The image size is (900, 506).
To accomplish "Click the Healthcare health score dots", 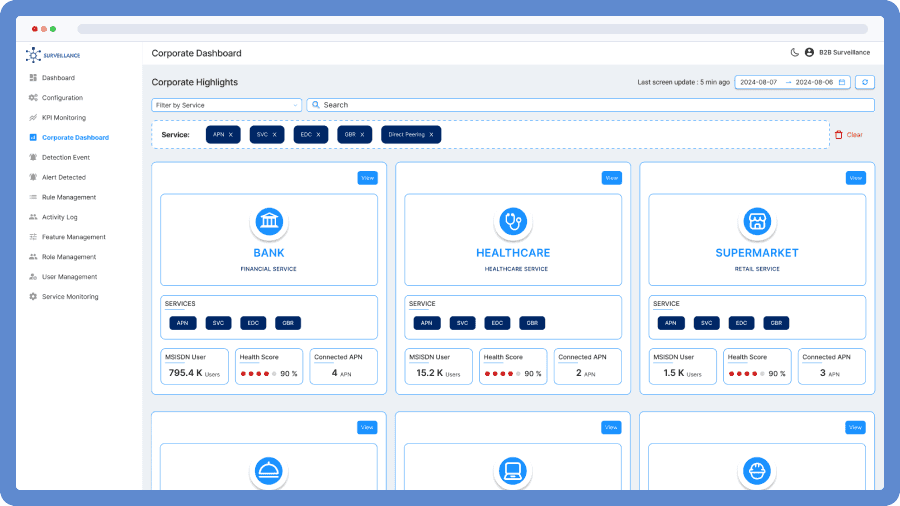I will click(x=502, y=373).
